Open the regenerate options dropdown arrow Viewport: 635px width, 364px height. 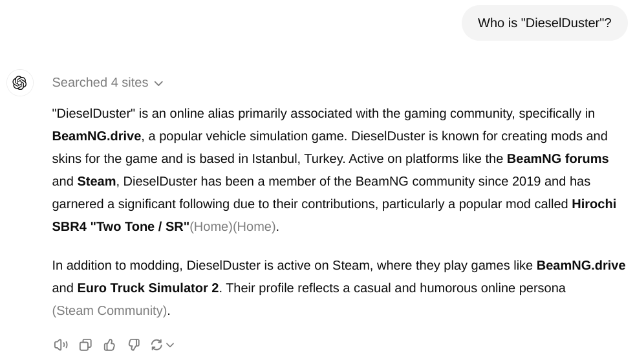[x=170, y=345]
